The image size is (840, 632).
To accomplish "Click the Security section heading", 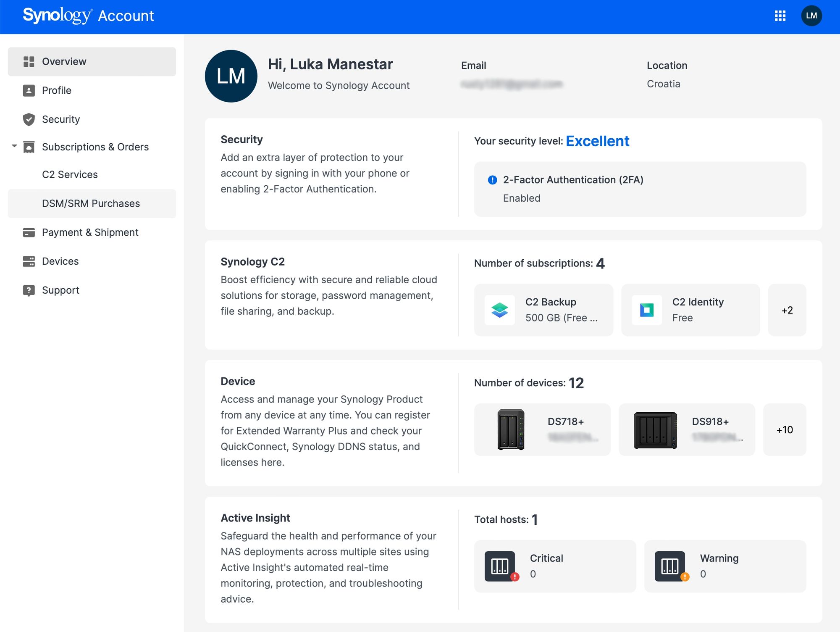I will 241,140.
